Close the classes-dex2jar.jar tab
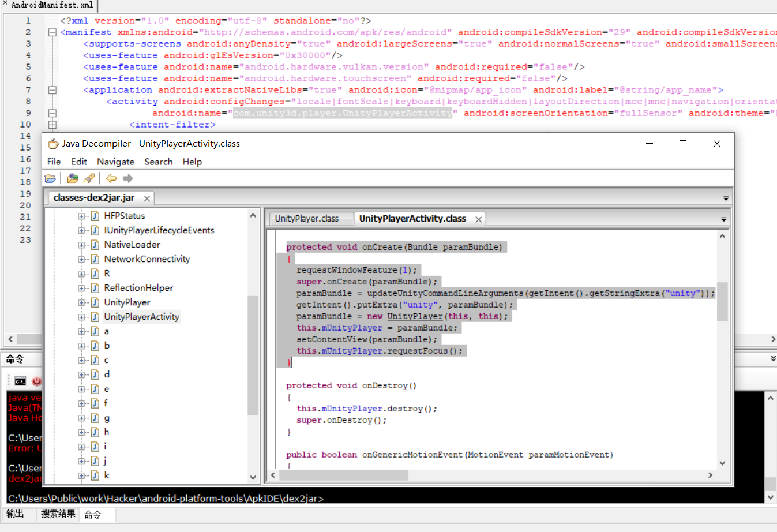 [x=147, y=198]
